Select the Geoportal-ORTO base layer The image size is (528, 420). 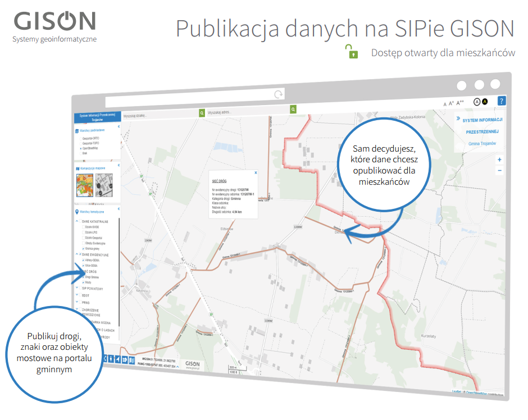(x=80, y=139)
